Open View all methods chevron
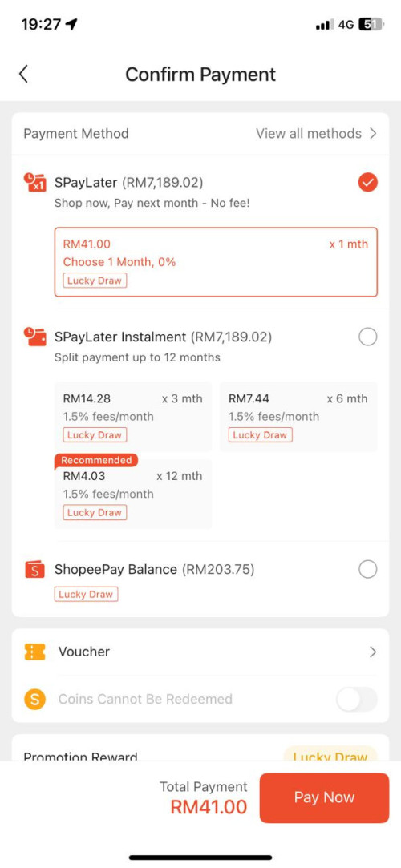This screenshot has width=401, height=868. tap(373, 133)
